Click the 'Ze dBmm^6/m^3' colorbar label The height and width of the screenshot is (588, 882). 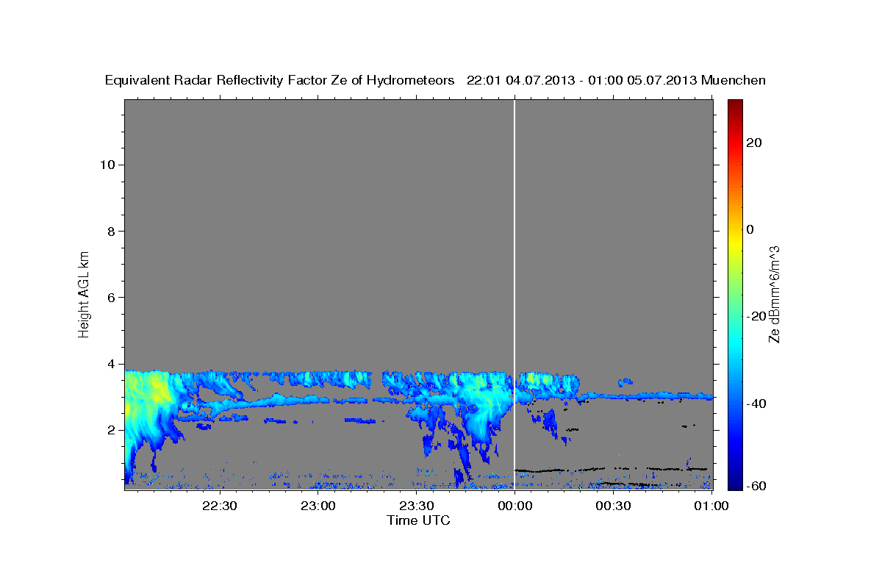point(775,294)
